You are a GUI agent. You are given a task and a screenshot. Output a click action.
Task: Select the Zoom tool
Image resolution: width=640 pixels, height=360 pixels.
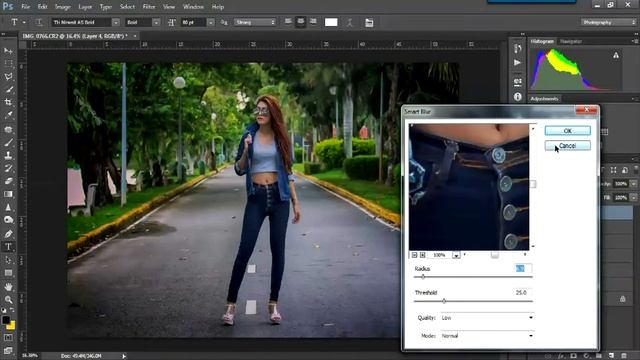(8, 300)
